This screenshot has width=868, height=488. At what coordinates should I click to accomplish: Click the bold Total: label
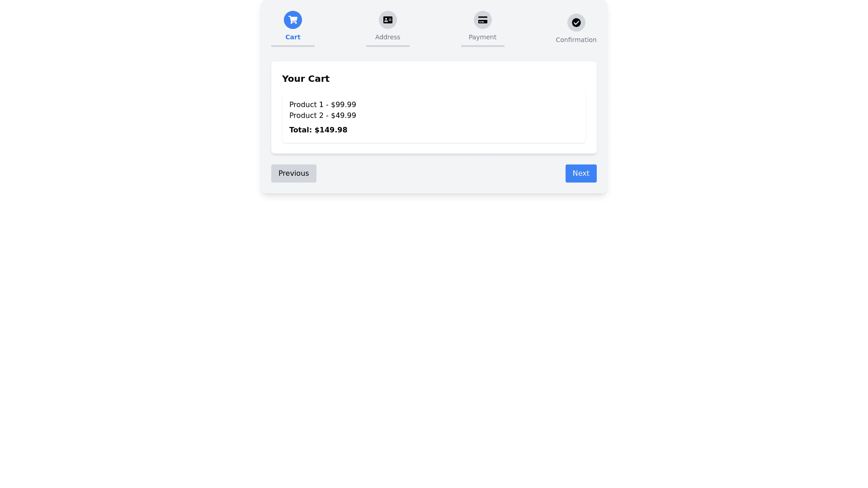click(x=300, y=130)
